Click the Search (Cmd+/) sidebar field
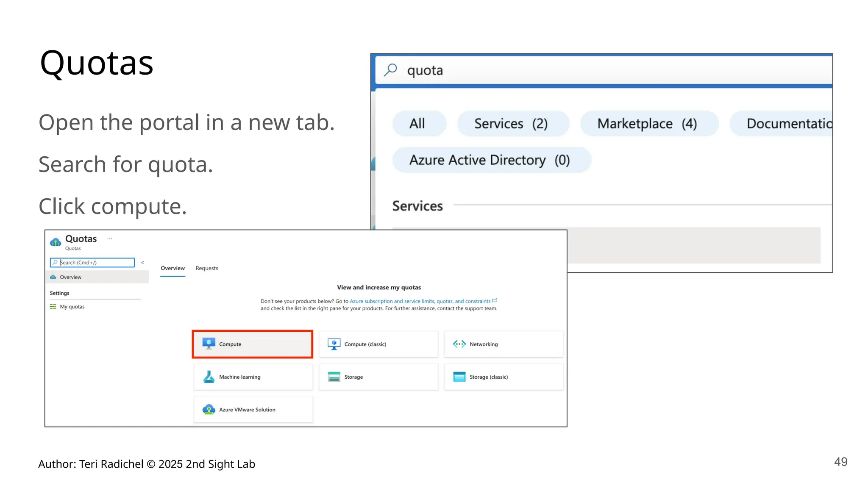Screen dimensions: 868x488 [x=95, y=263]
